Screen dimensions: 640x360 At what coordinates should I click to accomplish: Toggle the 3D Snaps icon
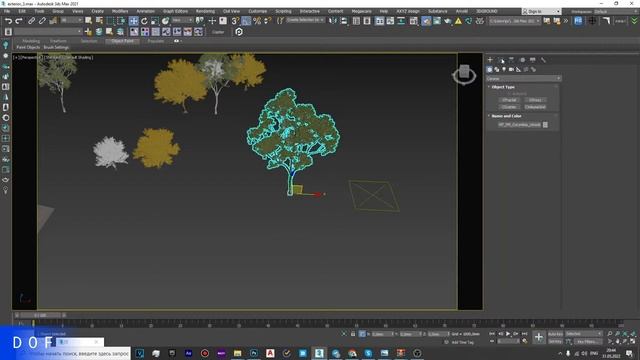coord(236,20)
